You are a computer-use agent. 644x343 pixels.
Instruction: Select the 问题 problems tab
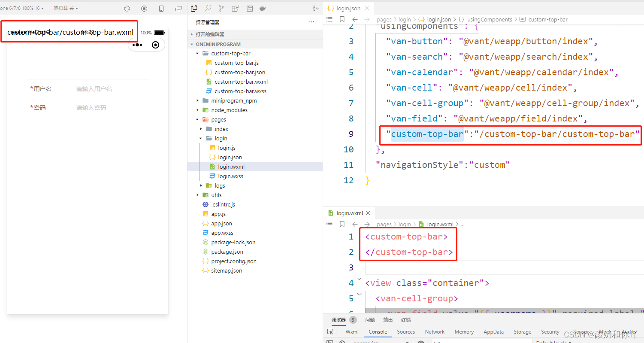[370, 320]
